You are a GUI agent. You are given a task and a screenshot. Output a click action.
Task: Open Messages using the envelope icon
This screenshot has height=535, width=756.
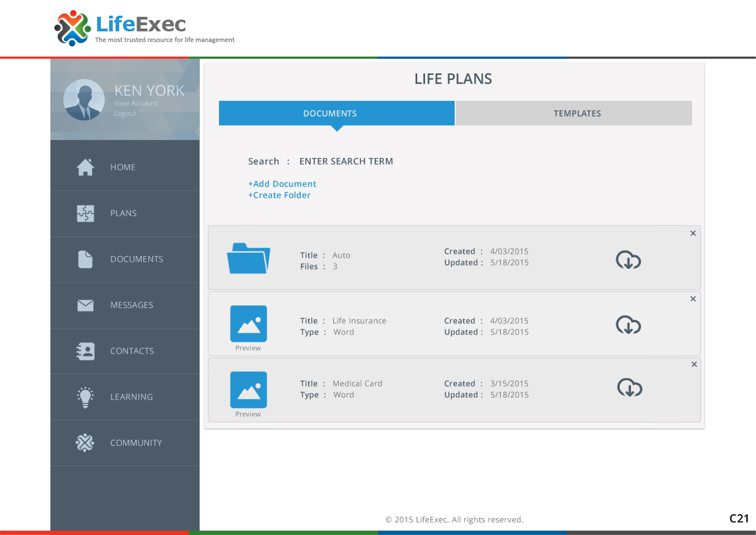pyautogui.click(x=85, y=305)
